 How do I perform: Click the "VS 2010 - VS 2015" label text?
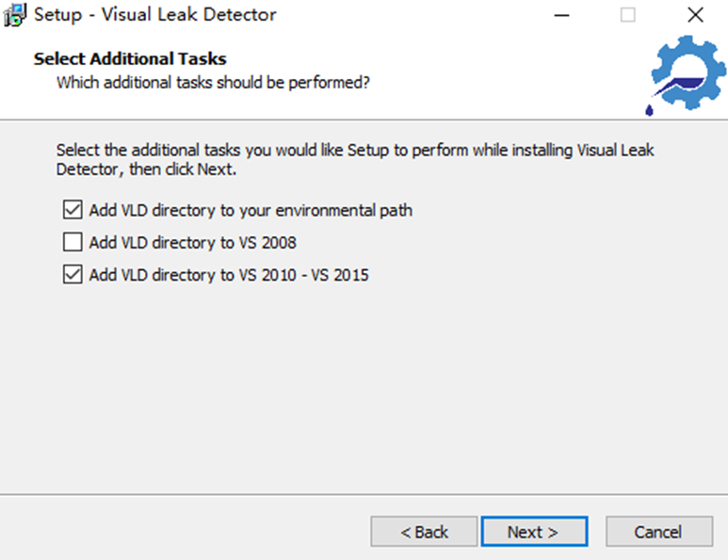[301, 276]
